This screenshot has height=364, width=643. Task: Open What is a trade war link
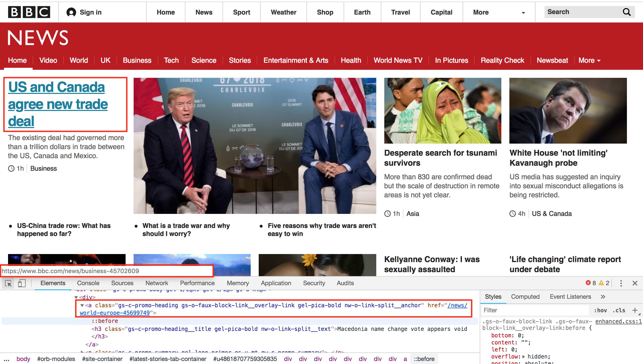(186, 230)
